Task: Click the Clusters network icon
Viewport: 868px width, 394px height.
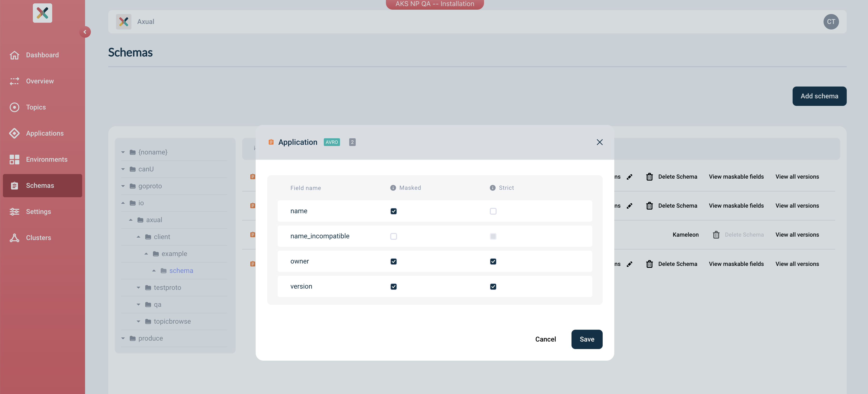Action: [14, 238]
